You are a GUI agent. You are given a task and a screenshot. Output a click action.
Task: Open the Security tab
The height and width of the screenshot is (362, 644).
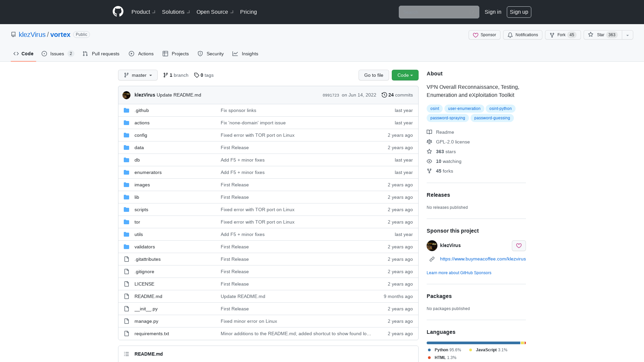(x=211, y=54)
